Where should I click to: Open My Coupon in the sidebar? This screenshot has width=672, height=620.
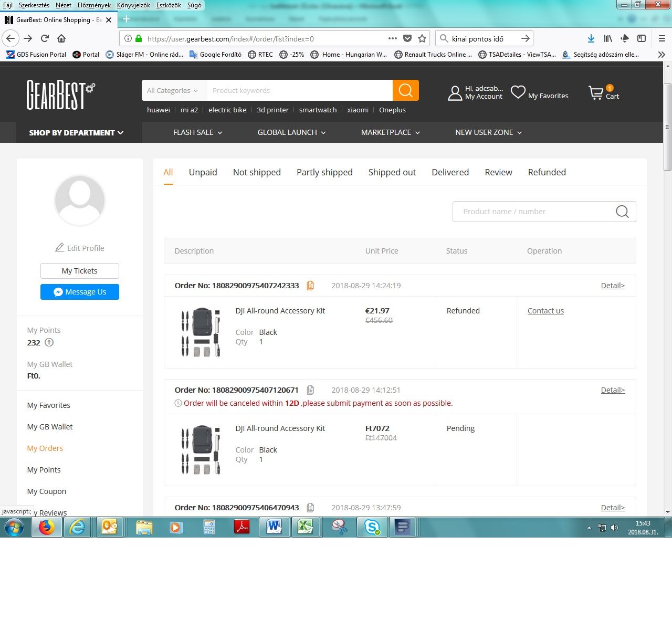[47, 491]
